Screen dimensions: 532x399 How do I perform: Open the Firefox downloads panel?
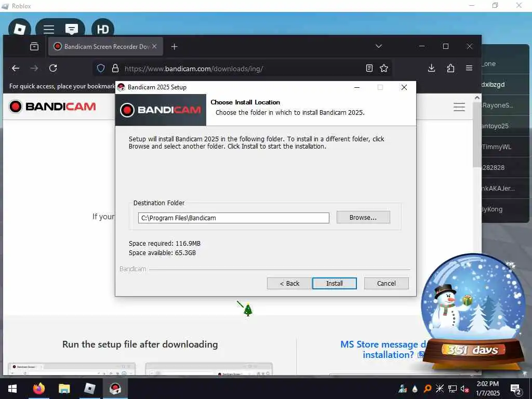tap(432, 68)
